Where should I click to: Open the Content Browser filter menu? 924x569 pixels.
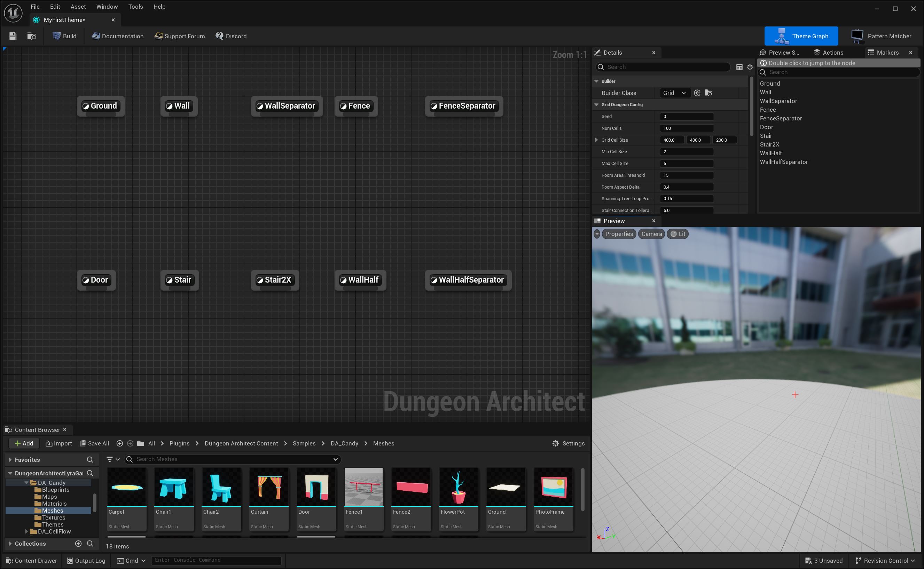click(x=112, y=459)
